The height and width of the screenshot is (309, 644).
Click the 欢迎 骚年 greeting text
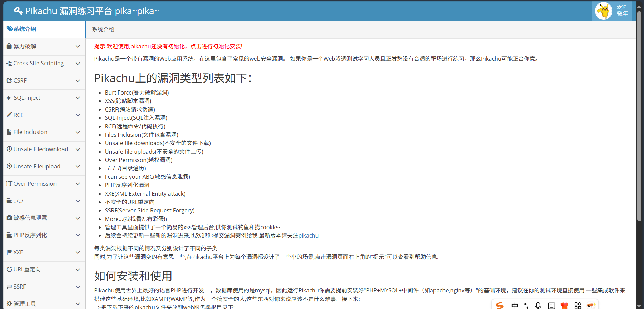click(623, 11)
